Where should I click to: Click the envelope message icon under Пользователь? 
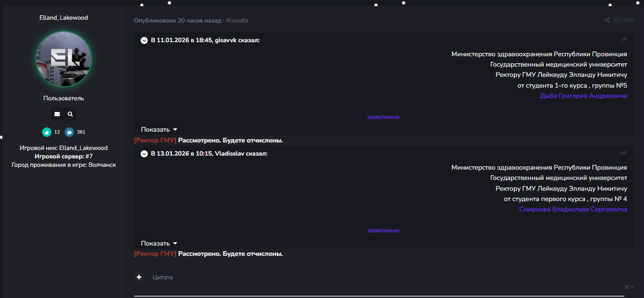coord(57,114)
